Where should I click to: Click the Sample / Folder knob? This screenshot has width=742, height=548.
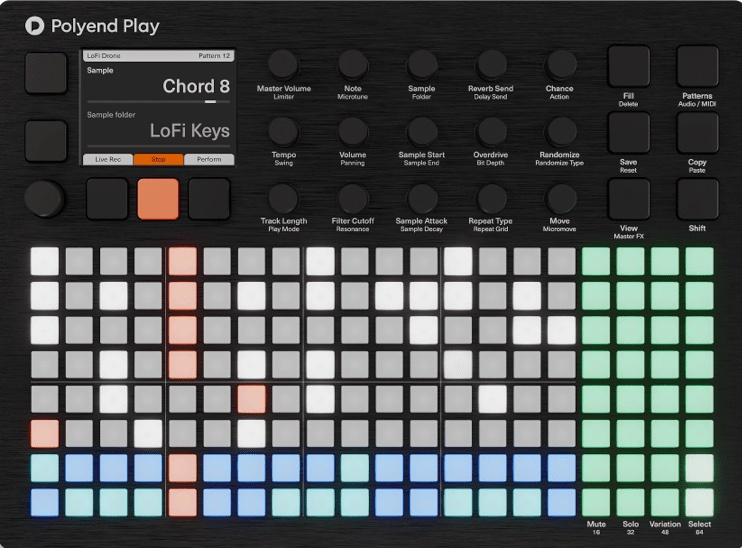pyautogui.click(x=422, y=65)
